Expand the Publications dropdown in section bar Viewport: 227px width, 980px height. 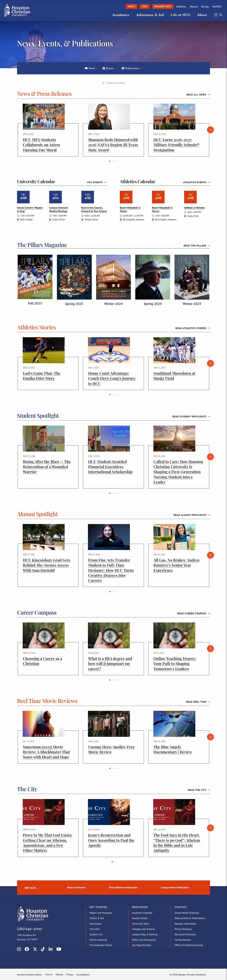coord(132,69)
